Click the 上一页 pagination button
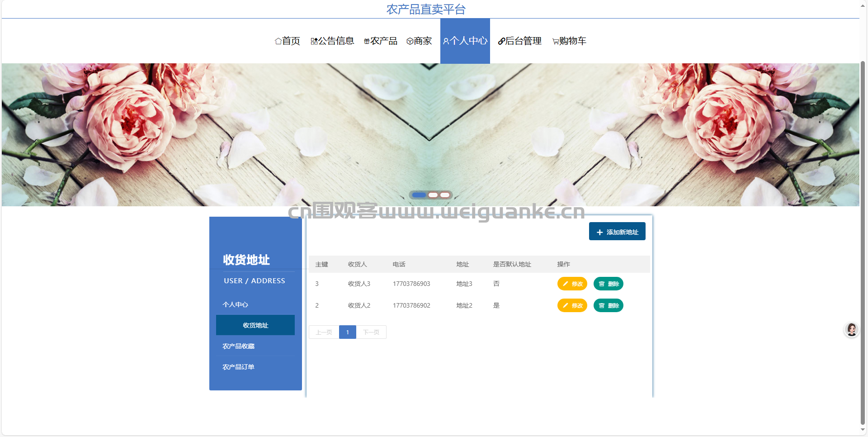 pyautogui.click(x=324, y=332)
